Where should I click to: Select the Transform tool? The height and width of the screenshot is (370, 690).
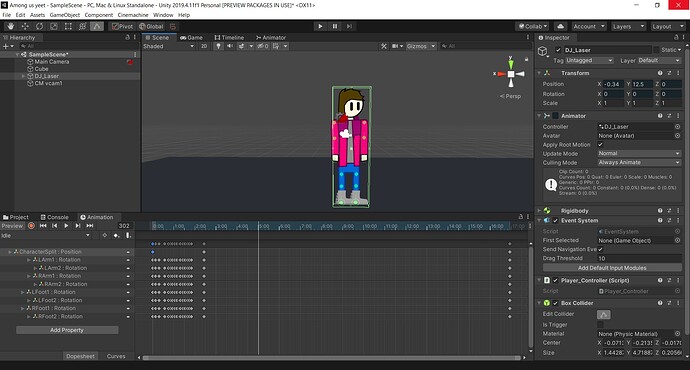pyautogui.click(x=82, y=26)
